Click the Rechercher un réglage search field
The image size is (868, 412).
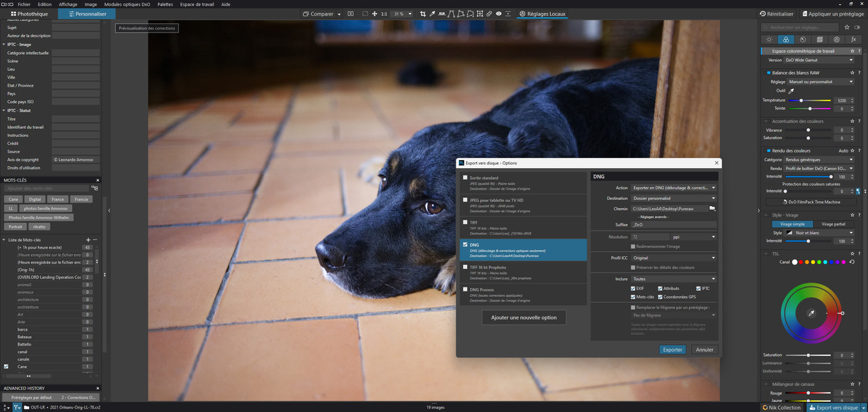pos(800,27)
